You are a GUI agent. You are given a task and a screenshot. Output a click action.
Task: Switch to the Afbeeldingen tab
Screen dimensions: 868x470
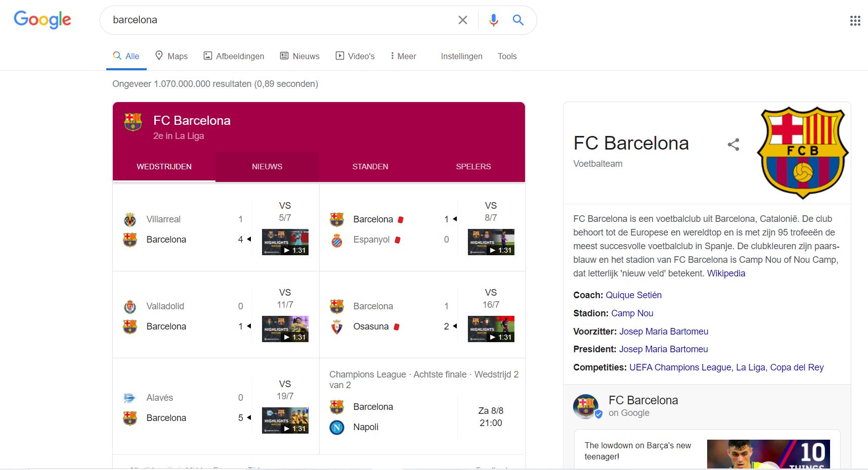click(x=234, y=56)
